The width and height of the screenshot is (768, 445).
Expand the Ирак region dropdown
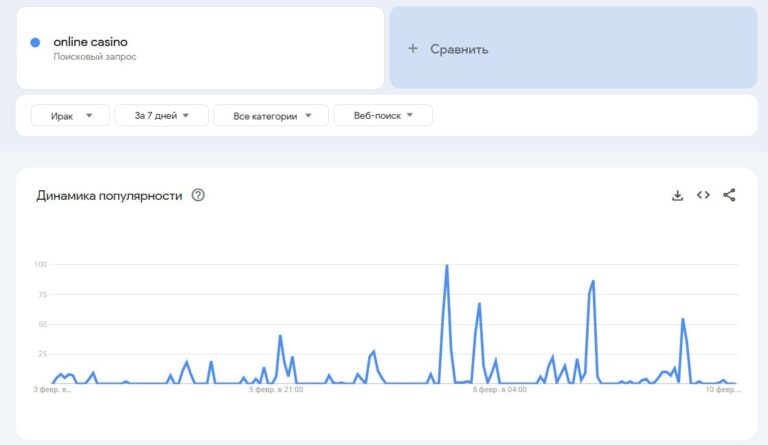[x=69, y=116]
